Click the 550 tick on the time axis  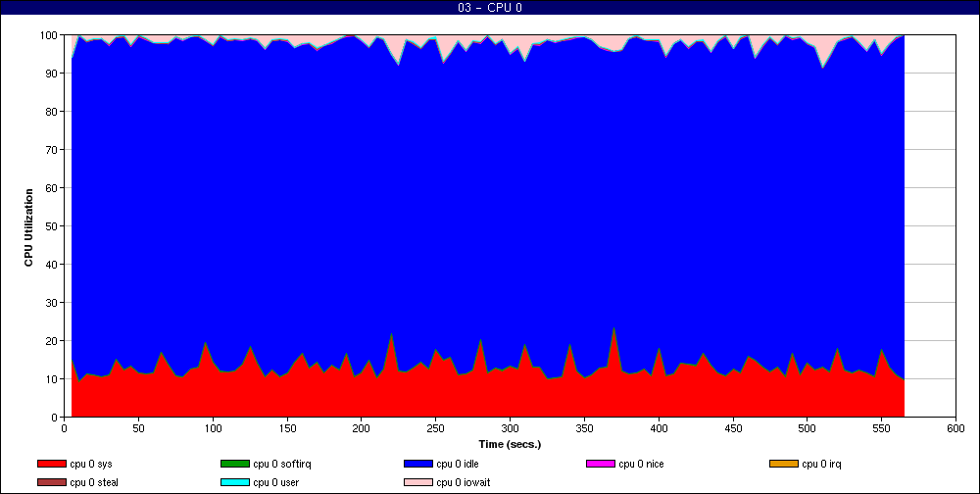point(881,428)
